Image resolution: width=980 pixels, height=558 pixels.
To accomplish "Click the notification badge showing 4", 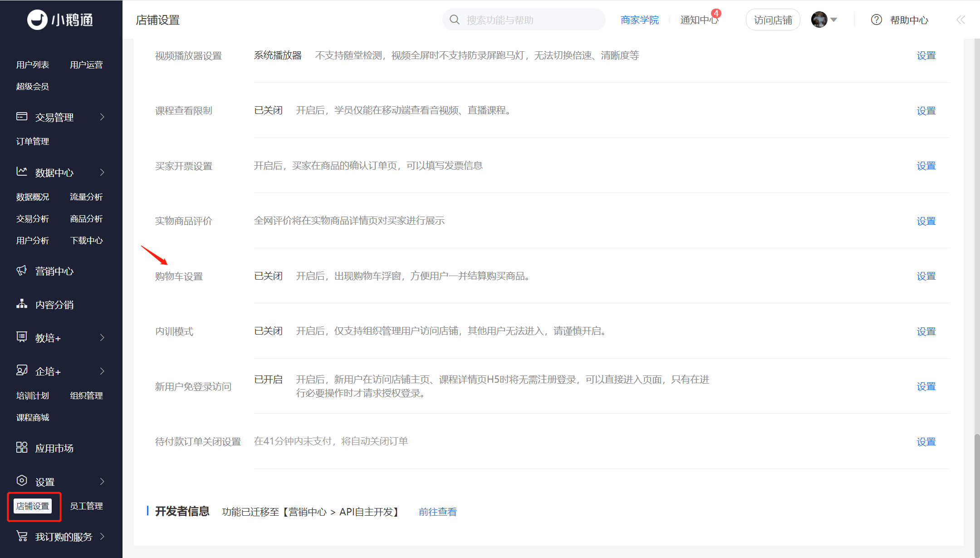I will 716,13.
